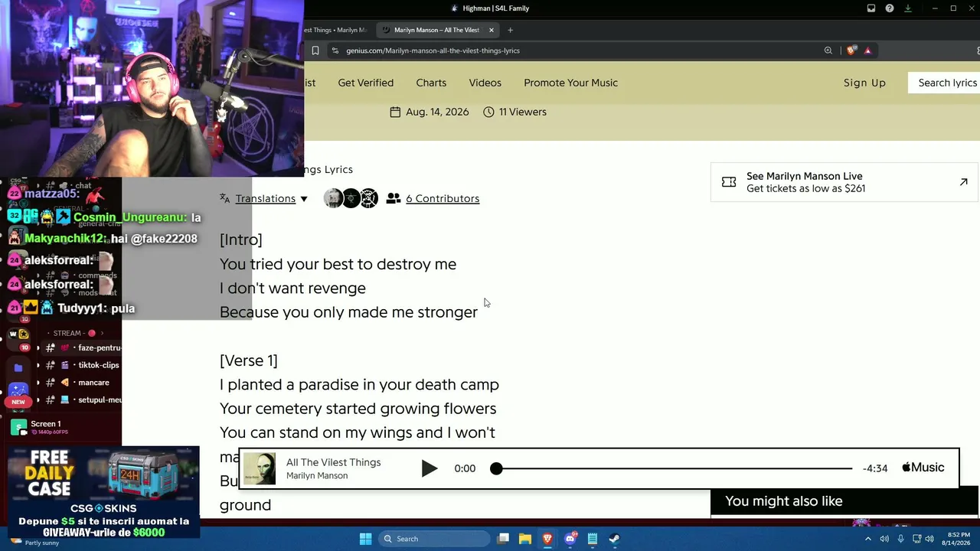Click the "[Verse 1]" section label
Image resolution: width=980 pixels, height=551 pixels.
249,360
